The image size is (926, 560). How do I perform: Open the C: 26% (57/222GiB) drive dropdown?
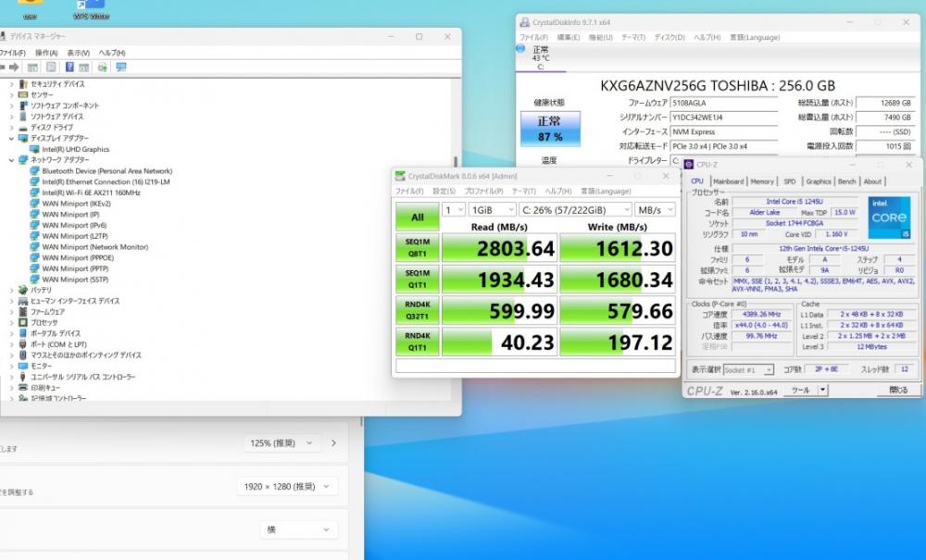576,210
